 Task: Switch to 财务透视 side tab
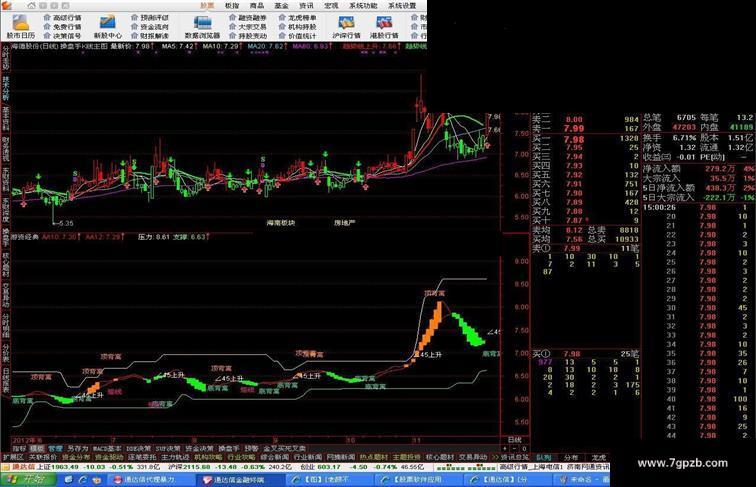(6, 149)
